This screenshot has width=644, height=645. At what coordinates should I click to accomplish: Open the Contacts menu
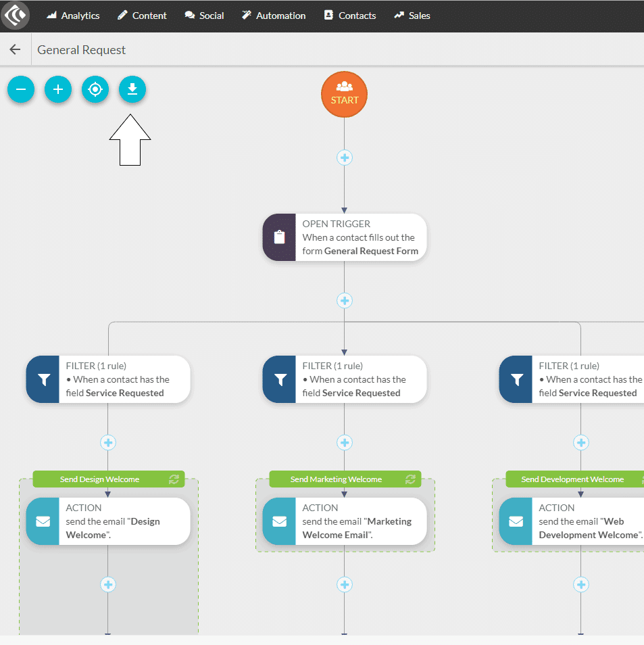click(350, 16)
